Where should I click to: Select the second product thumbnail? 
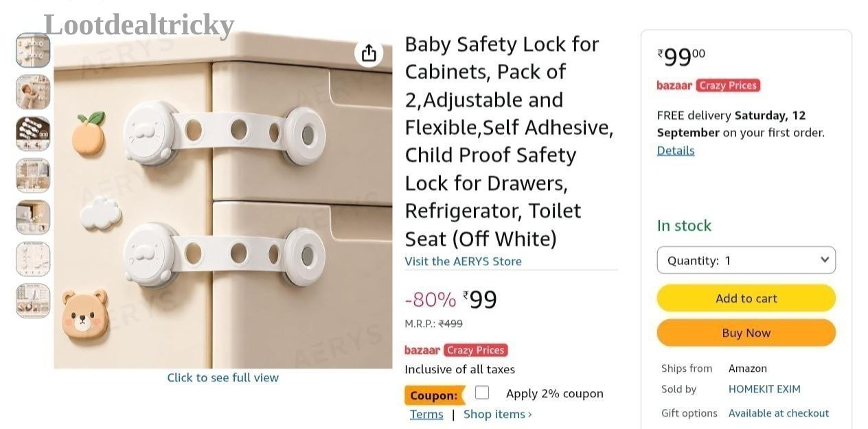[33, 92]
